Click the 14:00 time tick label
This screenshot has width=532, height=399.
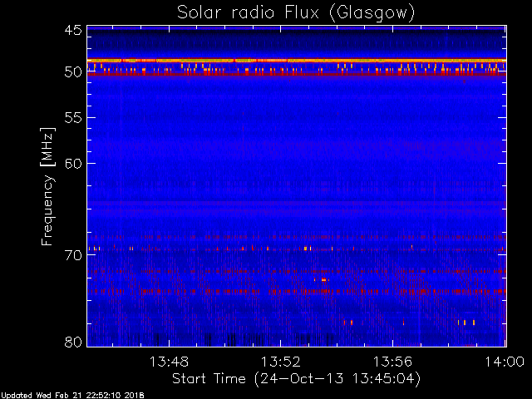tap(505, 362)
